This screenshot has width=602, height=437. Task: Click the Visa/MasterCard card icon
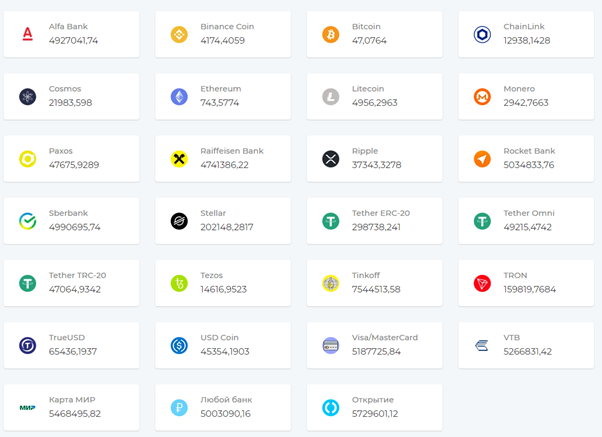click(331, 345)
